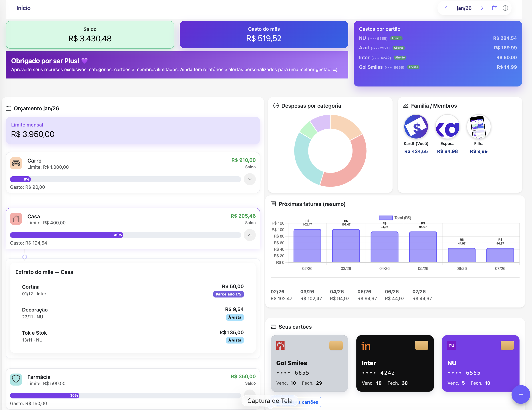Open the calendar date picker icon

[494, 8]
